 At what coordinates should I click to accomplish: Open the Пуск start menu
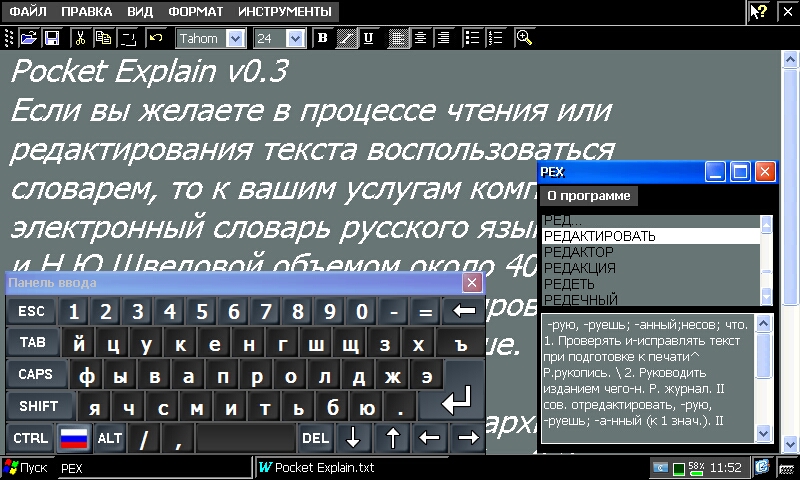26,468
